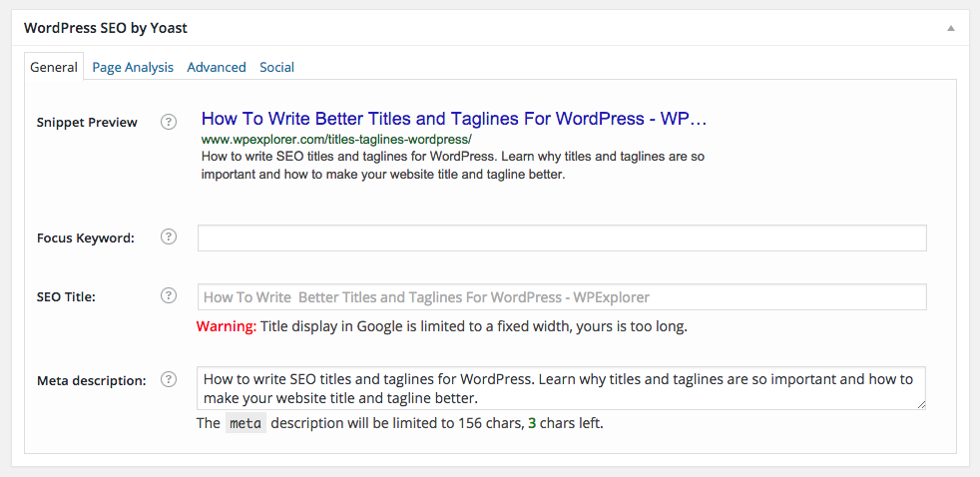Open help icon beside Focus Keyword
This screenshot has height=477, width=980.
click(x=168, y=237)
